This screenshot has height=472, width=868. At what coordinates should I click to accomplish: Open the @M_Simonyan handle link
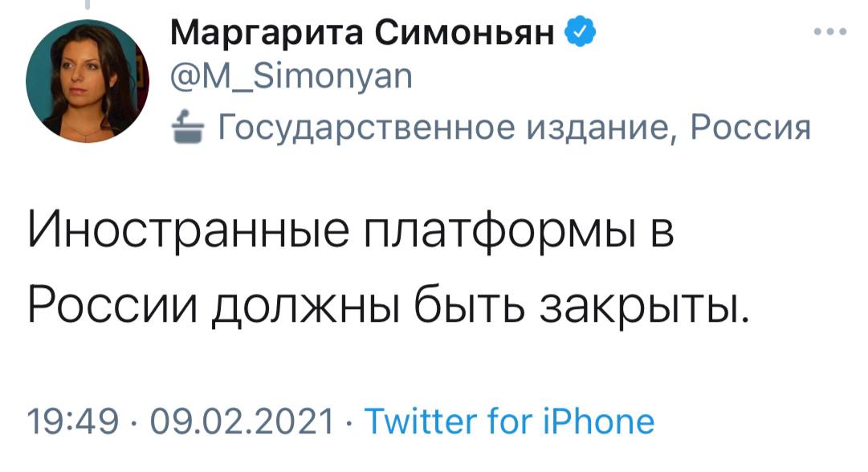pyautogui.click(x=291, y=78)
